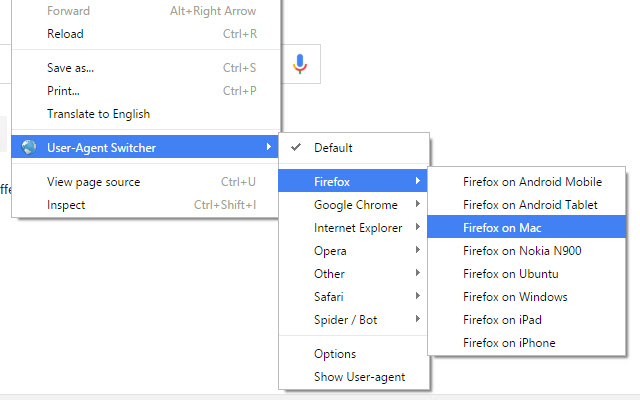Viewport: 640px width, 400px height.
Task: Choose Firefox on Ubuntu
Action: click(x=510, y=274)
